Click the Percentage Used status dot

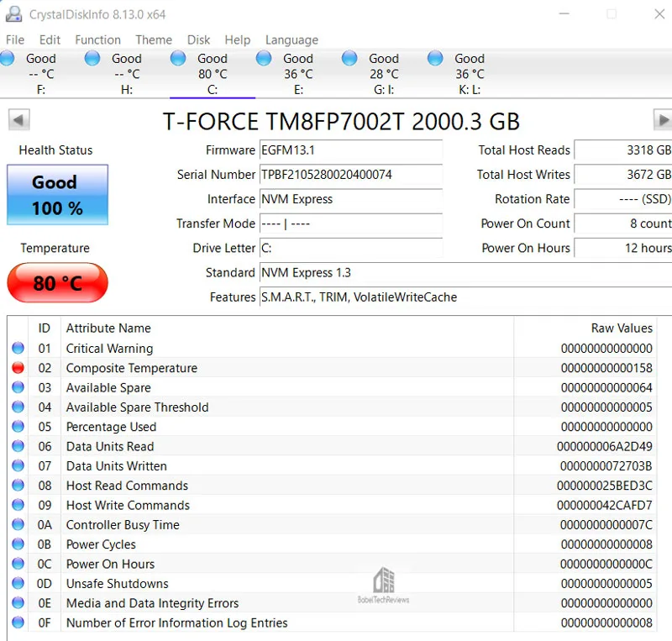tap(18, 426)
